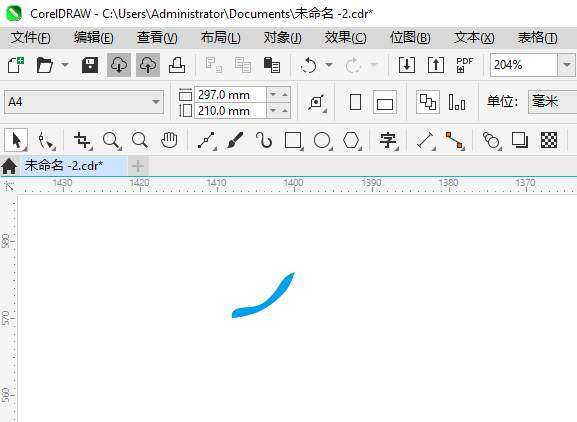The width and height of the screenshot is (577, 422).
Task: Select the Zoom tool with flyout
Action: (x=111, y=140)
